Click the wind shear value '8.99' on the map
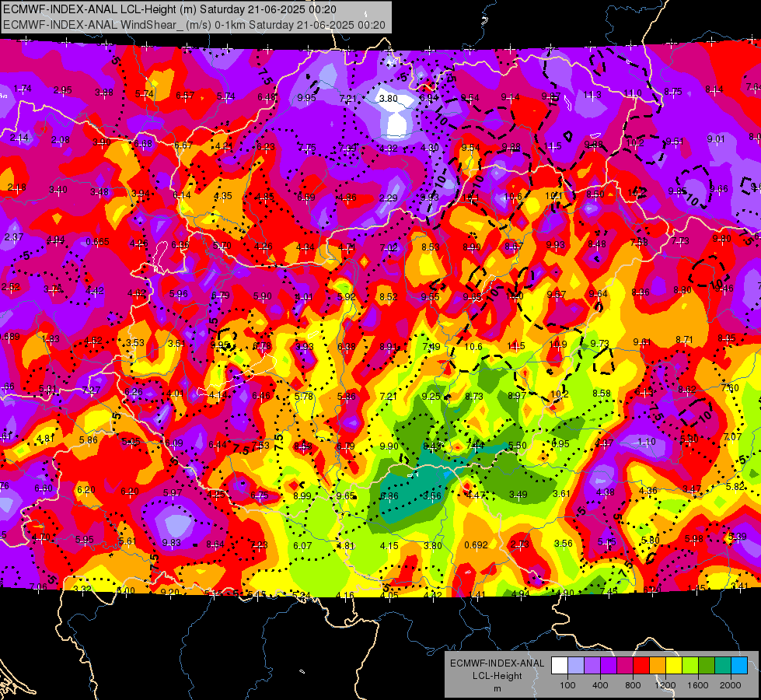This screenshot has height=700, width=761. tap(302, 495)
